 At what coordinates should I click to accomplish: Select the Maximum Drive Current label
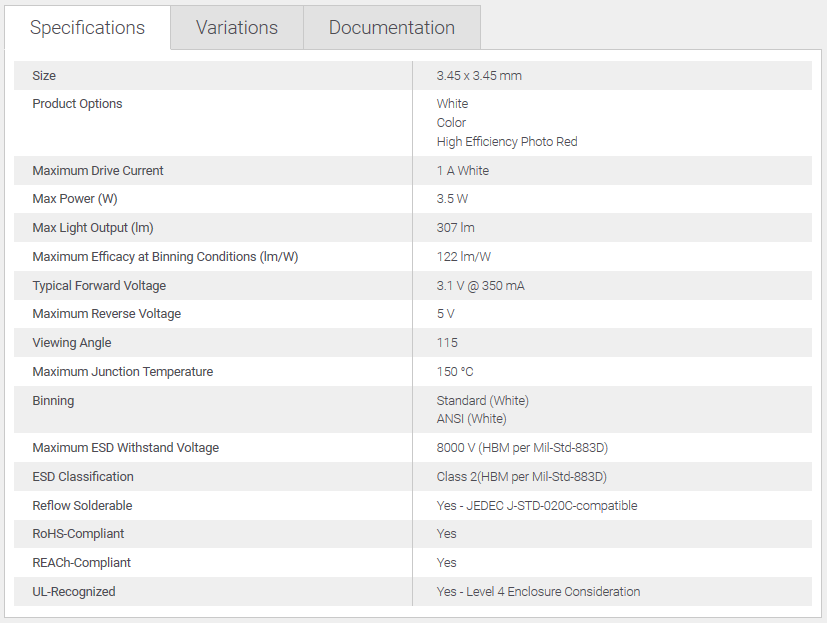tap(98, 171)
